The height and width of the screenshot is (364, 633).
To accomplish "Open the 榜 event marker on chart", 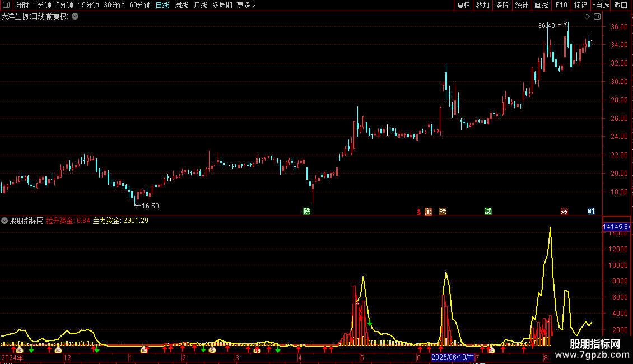I will [x=443, y=212].
